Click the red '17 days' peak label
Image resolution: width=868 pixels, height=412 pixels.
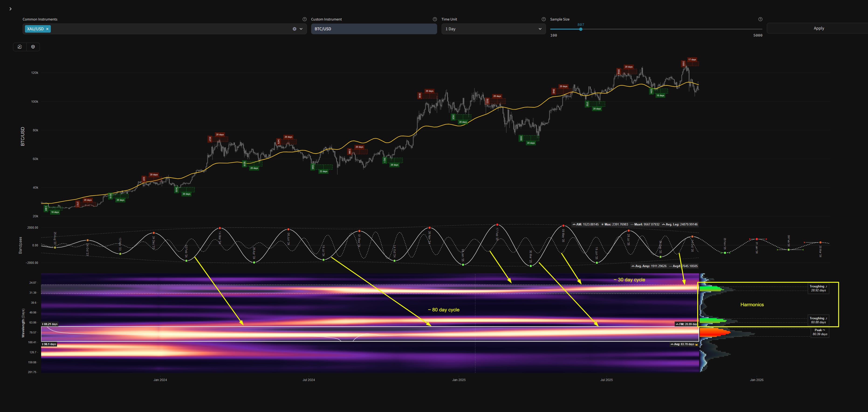692,60
